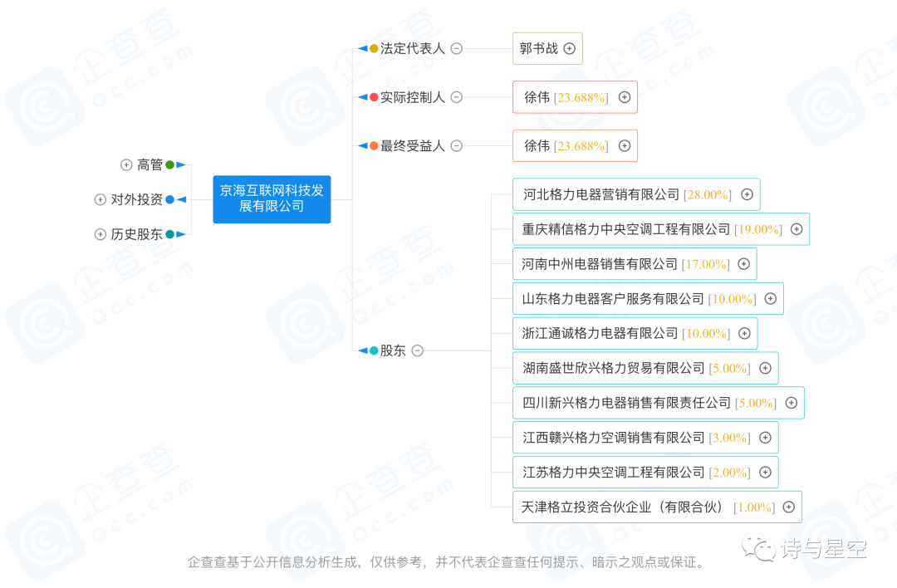Expand the 高管 branch
897x588 pixels.
point(126,164)
